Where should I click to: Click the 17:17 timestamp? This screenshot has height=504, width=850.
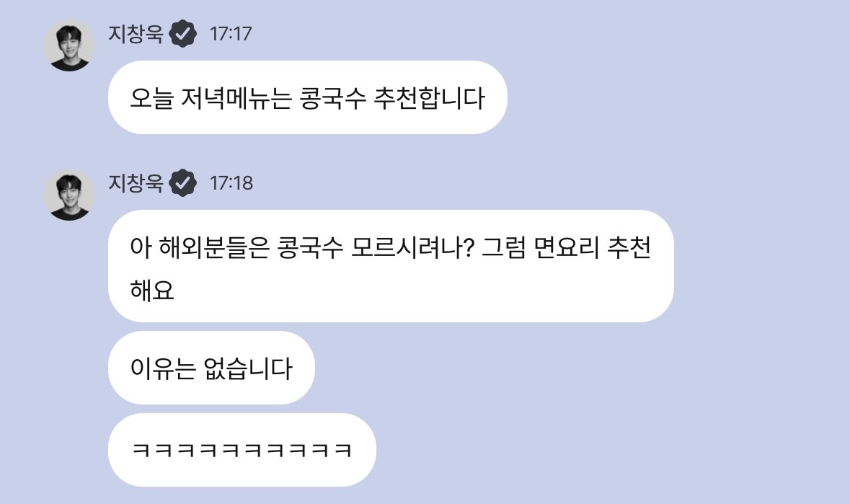pos(231,34)
